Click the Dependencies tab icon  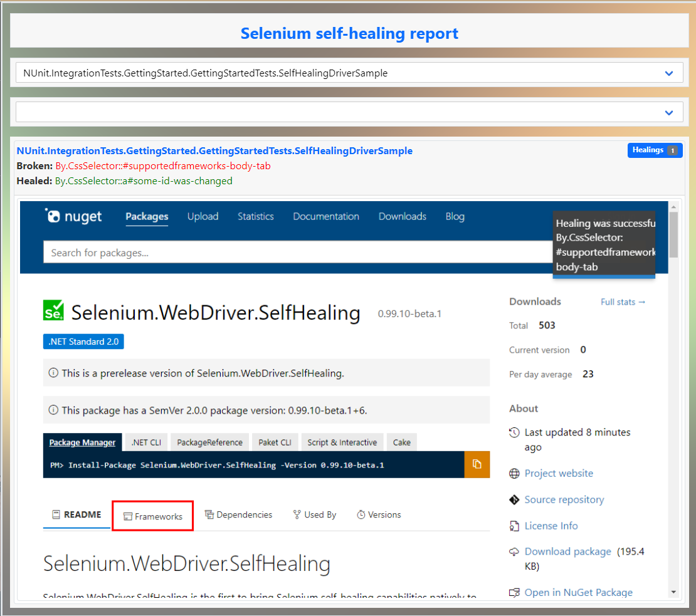[209, 514]
